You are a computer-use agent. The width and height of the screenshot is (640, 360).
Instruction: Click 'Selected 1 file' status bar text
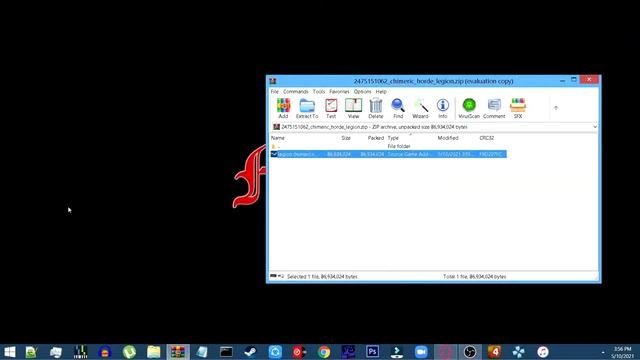(322, 277)
